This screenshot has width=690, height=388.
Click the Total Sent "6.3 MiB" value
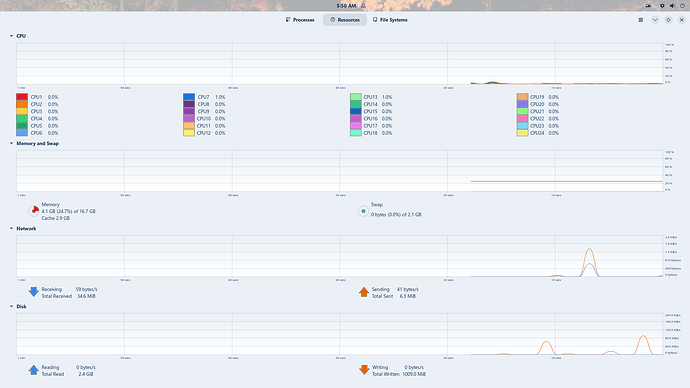[407, 296]
